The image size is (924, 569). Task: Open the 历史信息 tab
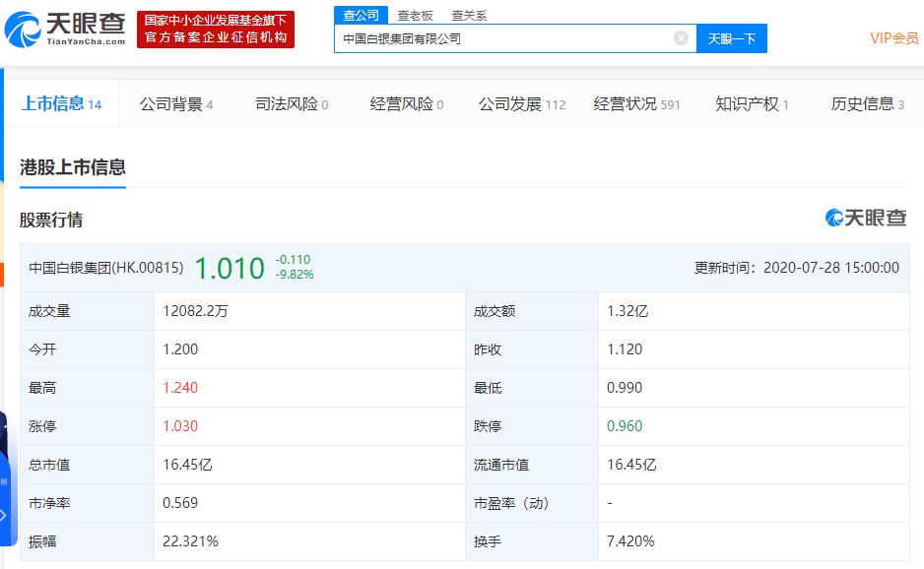click(x=864, y=103)
